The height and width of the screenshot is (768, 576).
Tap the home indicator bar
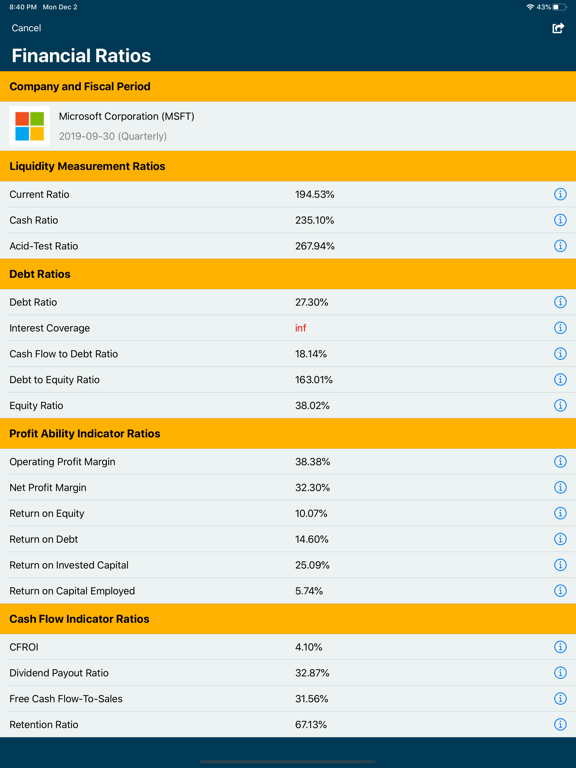click(288, 762)
